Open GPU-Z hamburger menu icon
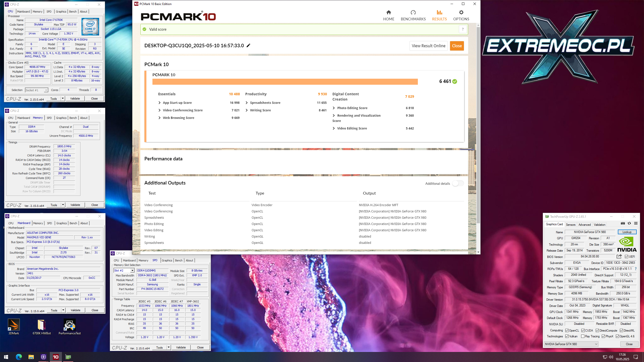Screen dimensions: 644x362 pyautogui.click(x=636, y=223)
